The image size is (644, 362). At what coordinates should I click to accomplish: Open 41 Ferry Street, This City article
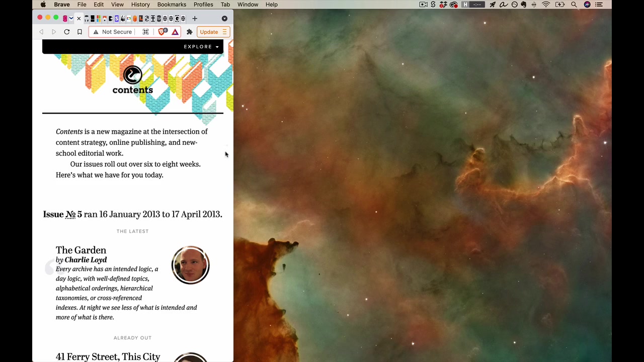[x=108, y=356]
